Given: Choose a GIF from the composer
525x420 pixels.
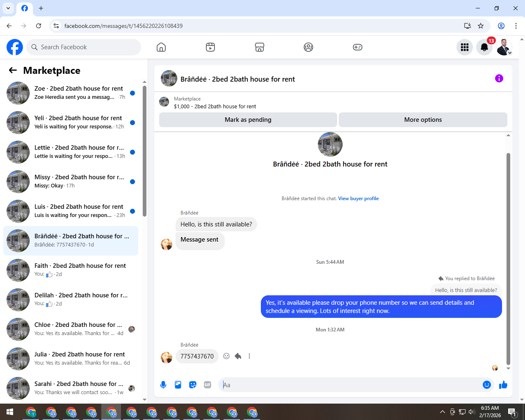Looking at the screenshot, I should point(208,385).
